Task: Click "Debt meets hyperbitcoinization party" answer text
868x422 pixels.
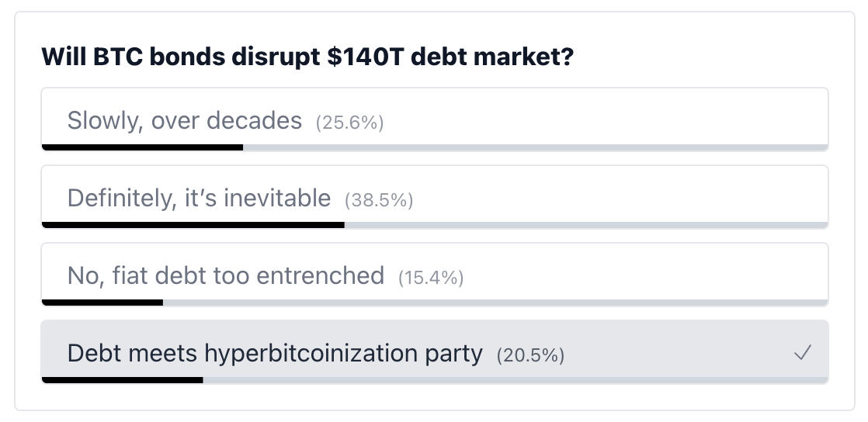Action: click(x=275, y=354)
